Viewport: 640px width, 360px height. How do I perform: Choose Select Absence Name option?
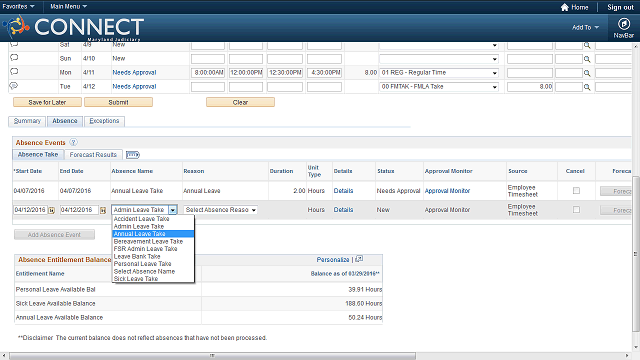click(153, 271)
